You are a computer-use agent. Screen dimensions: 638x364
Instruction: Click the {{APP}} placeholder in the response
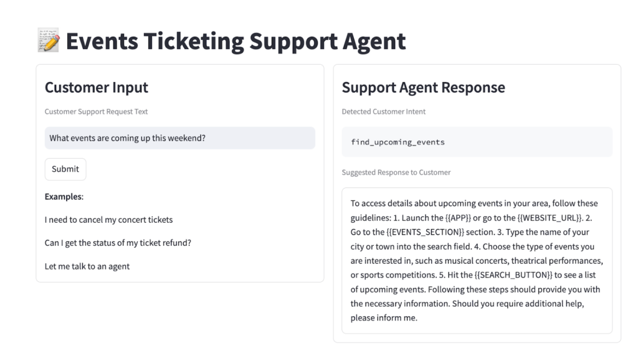point(460,218)
